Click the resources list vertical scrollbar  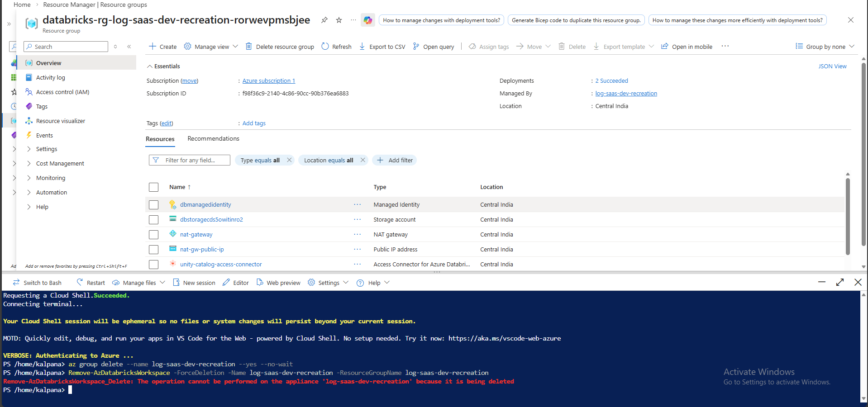tap(848, 216)
